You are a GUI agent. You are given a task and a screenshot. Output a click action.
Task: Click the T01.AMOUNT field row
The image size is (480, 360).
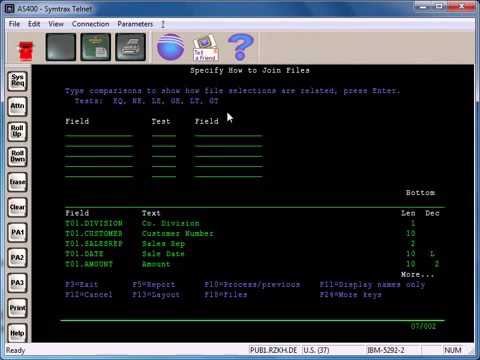tap(252, 264)
